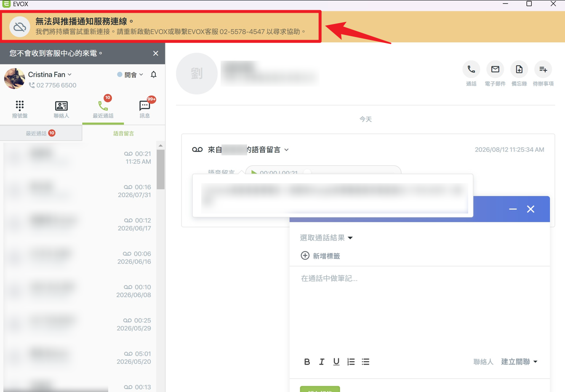Minimize the call notes panel
This screenshot has height=392, width=565.
tap(513, 209)
